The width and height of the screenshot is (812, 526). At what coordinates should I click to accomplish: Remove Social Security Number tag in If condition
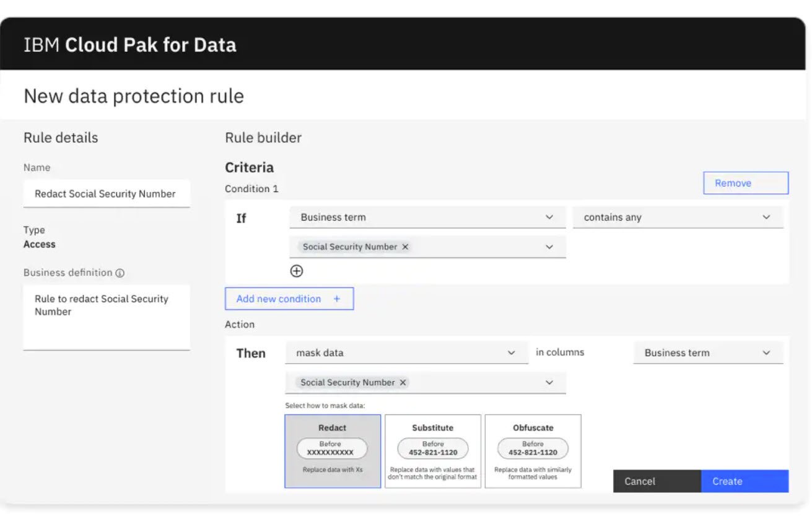[x=405, y=247]
